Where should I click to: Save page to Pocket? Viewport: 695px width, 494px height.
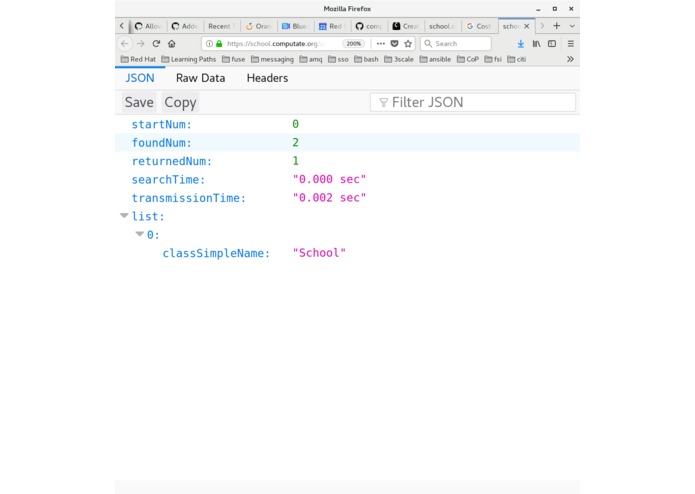(x=394, y=43)
